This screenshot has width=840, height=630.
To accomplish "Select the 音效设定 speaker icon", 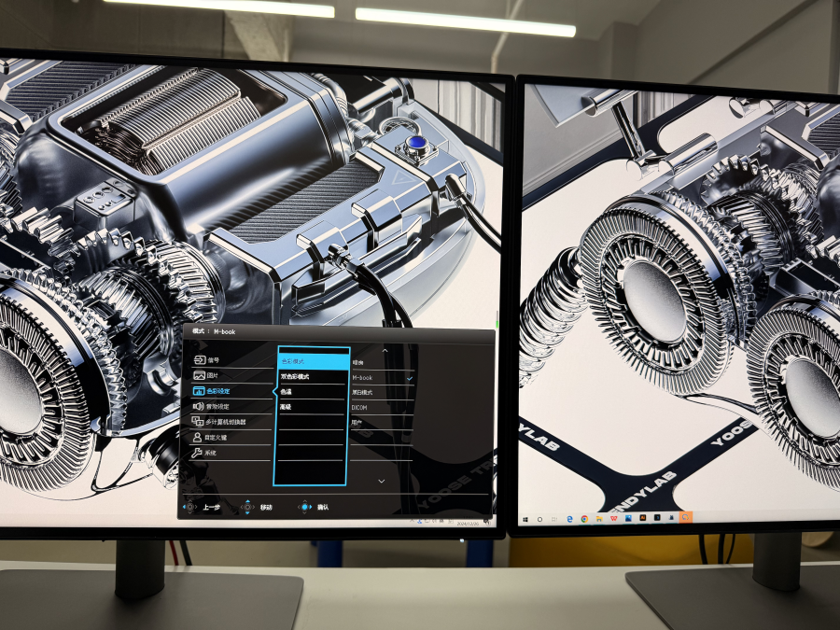I will click(x=198, y=406).
